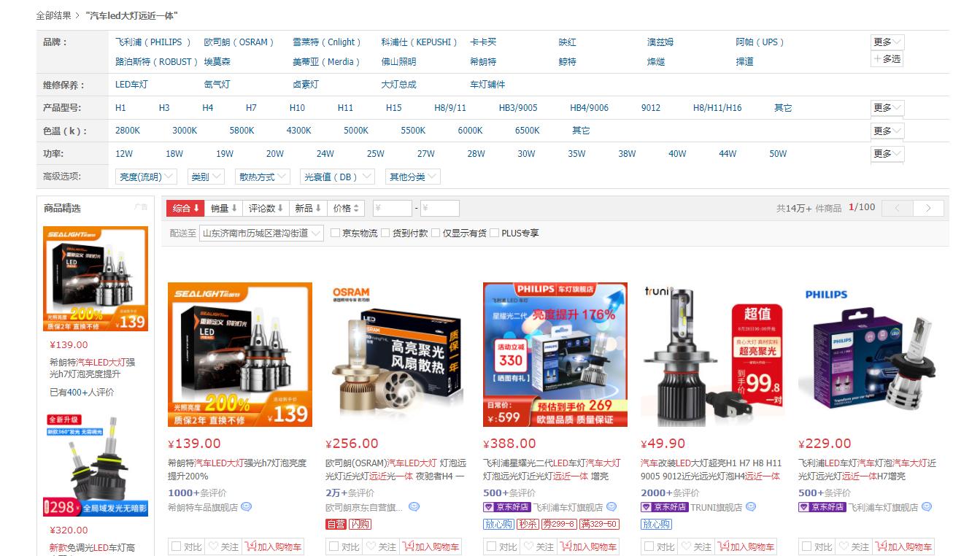Click 关注 heart on the ¥49.90 TRUNI product
Screen dimensions: 980x556
[696, 547]
